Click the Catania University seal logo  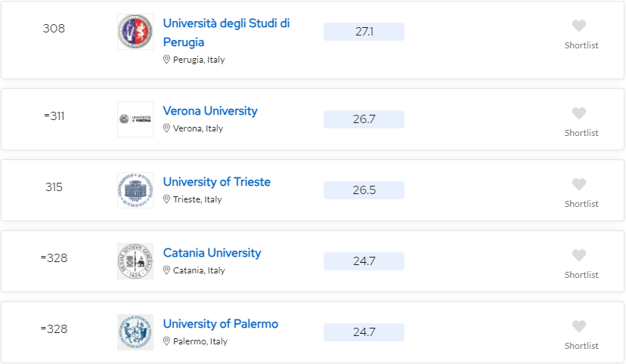click(135, 261)
